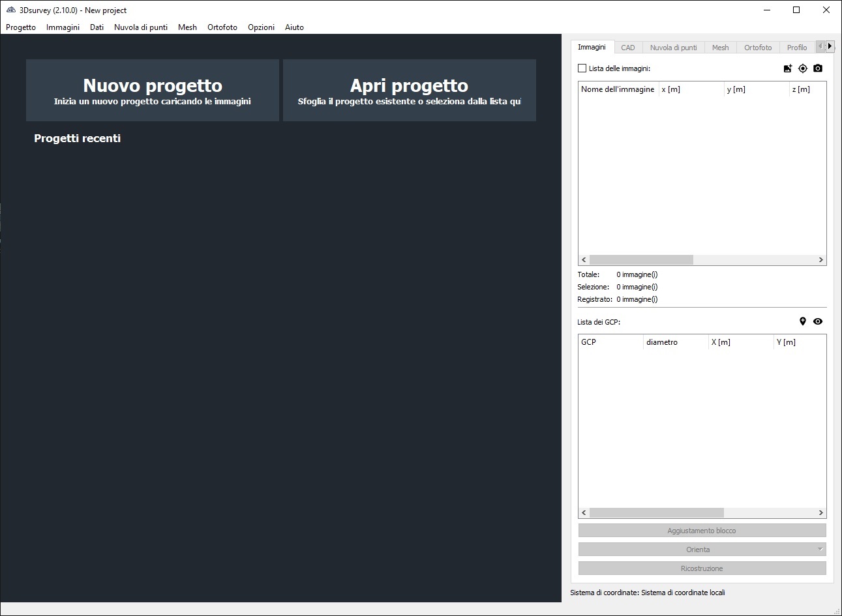Open the Immagini menu

(x=63, y=27)
